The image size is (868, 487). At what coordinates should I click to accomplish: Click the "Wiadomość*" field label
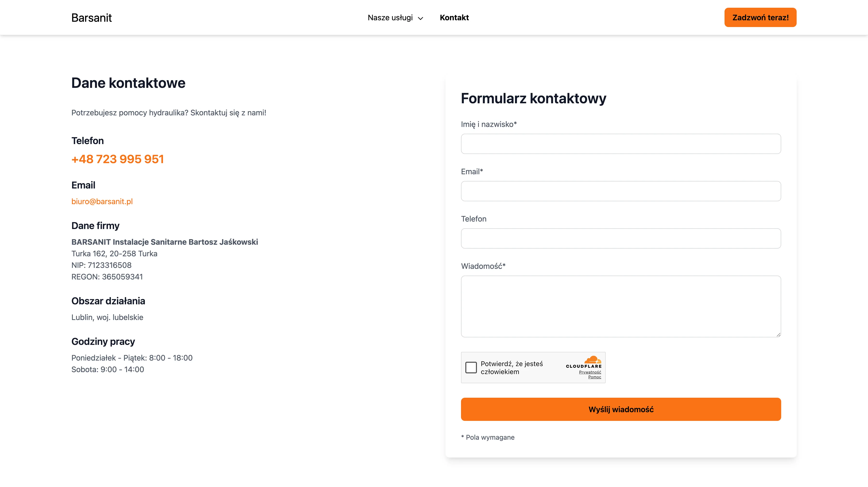[x=483, y=266]
